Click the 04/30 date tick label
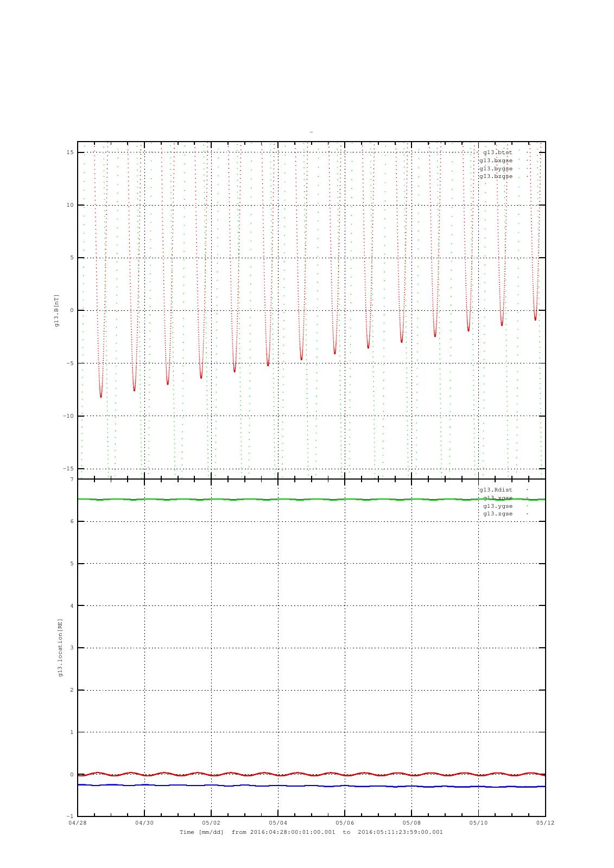This screenshot has width=614, height=868. (x=144, y=823)
